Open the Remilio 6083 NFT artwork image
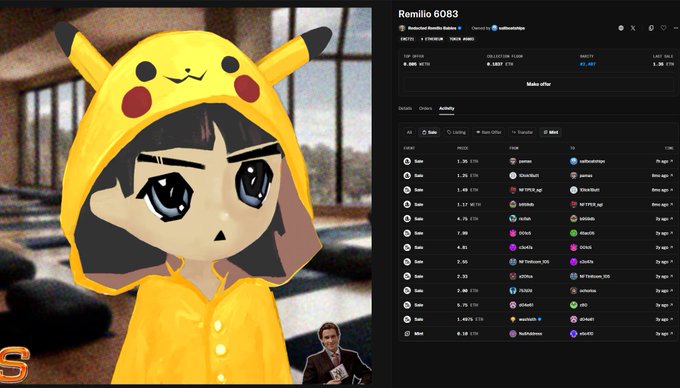This screenshot has height=388, width=680. point(186,196)
